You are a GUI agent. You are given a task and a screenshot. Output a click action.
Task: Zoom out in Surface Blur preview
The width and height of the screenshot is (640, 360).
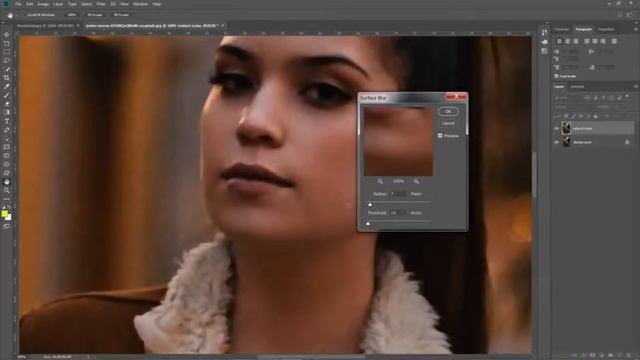pos(380,181)
